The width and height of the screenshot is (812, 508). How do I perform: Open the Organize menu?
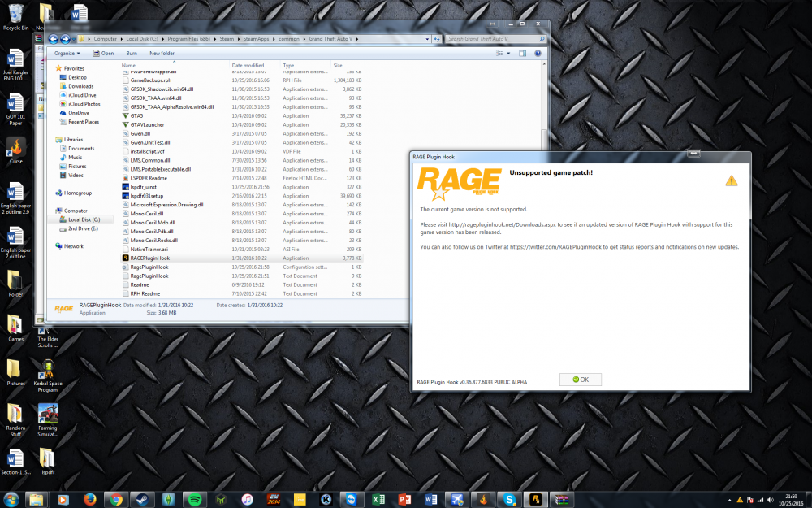coord(67,54)
